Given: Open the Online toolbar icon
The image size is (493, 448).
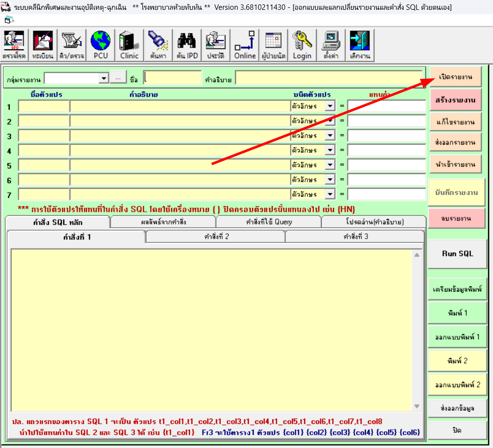Looking at the screenshot, I should coord(245,46).
